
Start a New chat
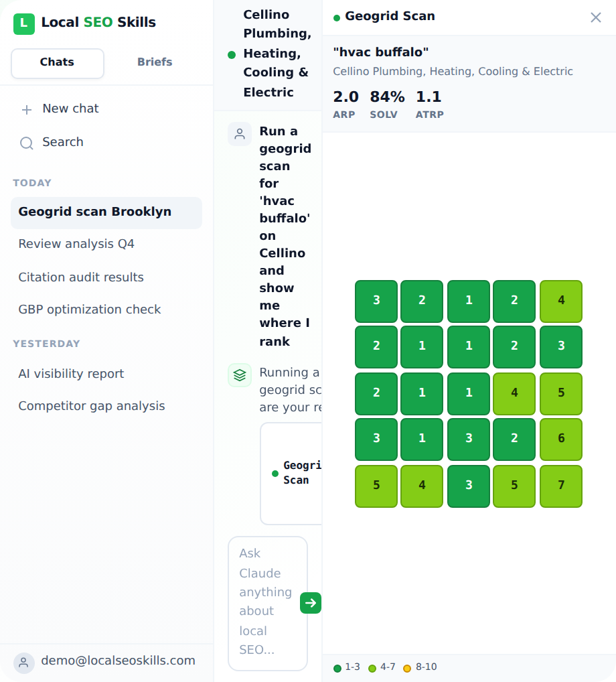106,109
